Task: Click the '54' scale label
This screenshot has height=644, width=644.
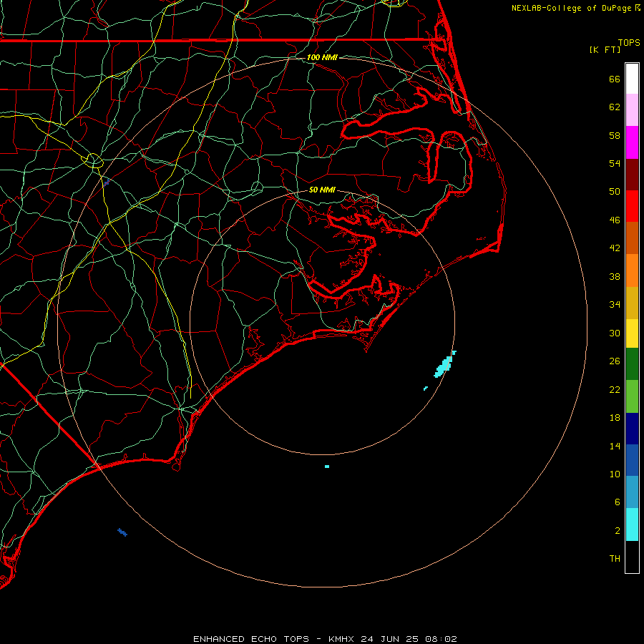Action: (x=615, y=163)
